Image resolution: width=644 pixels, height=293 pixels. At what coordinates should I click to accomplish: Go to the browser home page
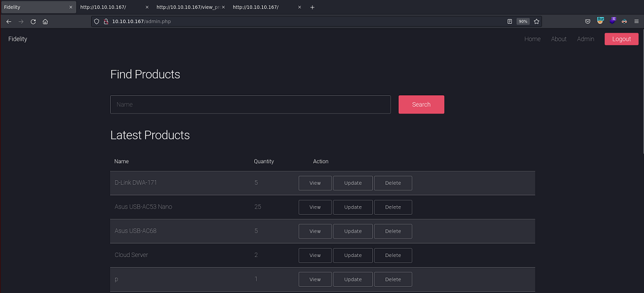click(x=46, y=22)
